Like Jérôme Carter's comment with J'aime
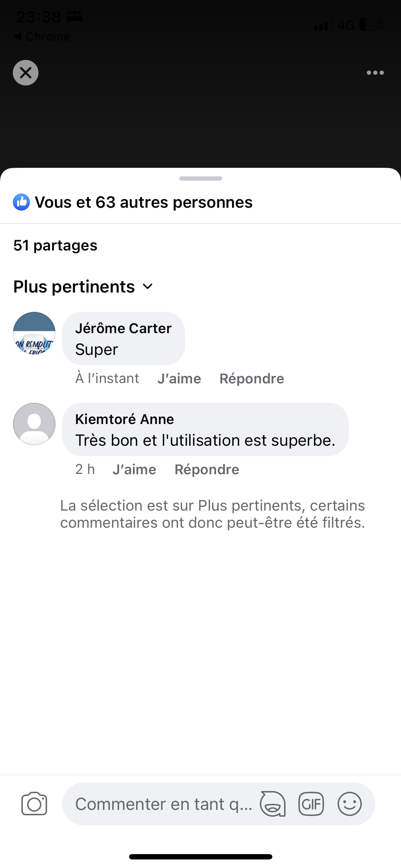This screenshot has width=401, height=868. pyautogui.click(x=179, y=378)
